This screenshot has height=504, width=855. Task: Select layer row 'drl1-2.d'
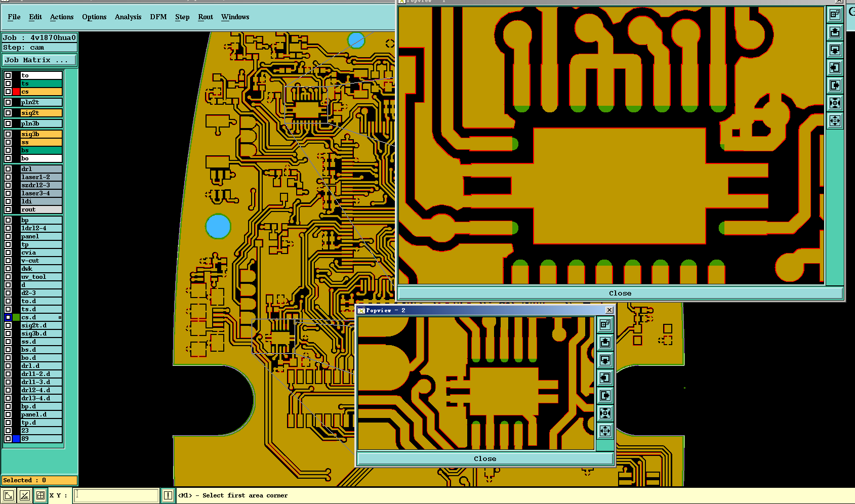coord(41,374)
